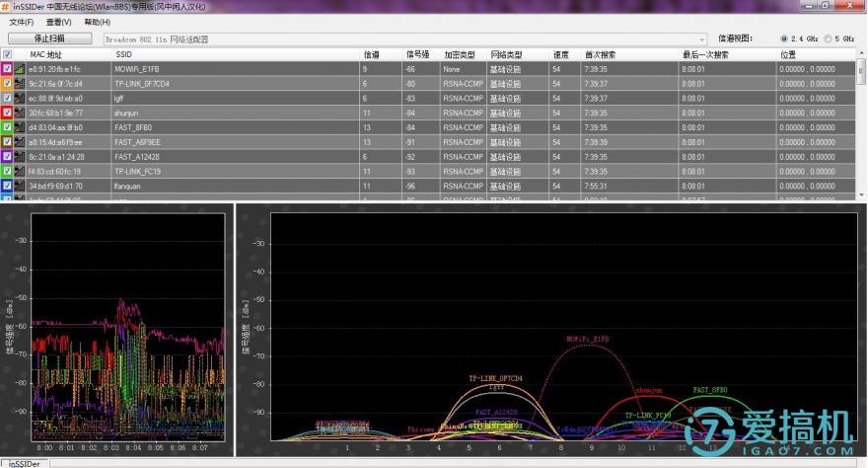
Task: Uncheck the MOWiFi_E1FB network checkbox
Action: (x=7, y=69)
